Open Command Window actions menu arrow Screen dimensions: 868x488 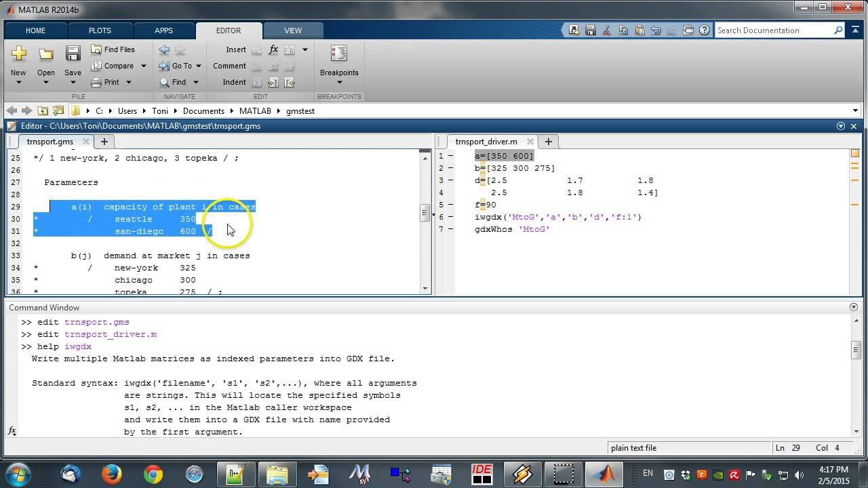pyautogui.click(x=854, y=307)
